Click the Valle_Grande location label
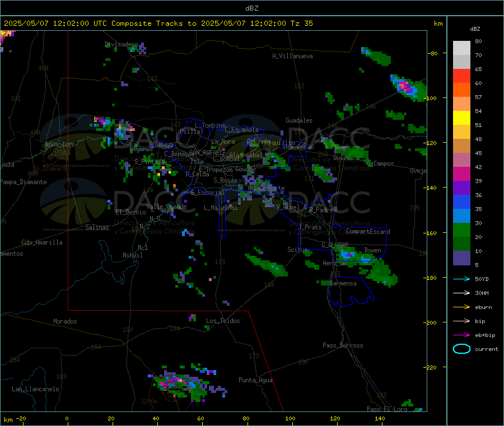The width and height of the screenshot is (504, 426). 166,206
